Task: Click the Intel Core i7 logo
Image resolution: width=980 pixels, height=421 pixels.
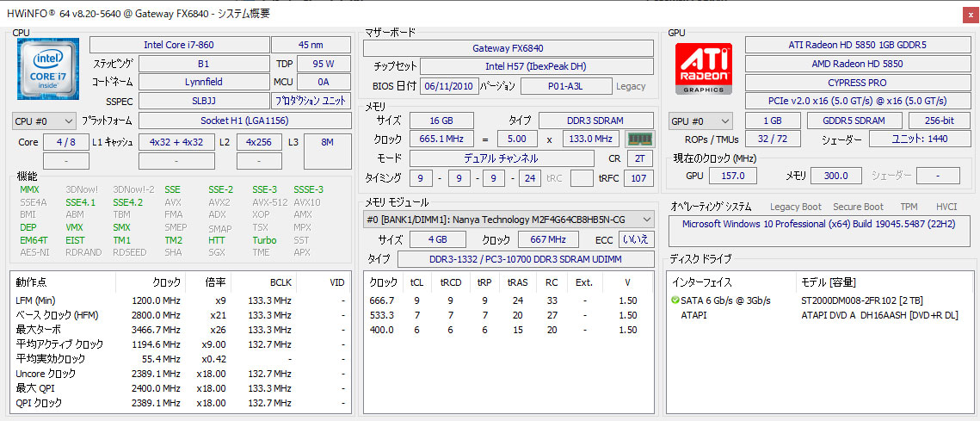Action: pos(47,67)
